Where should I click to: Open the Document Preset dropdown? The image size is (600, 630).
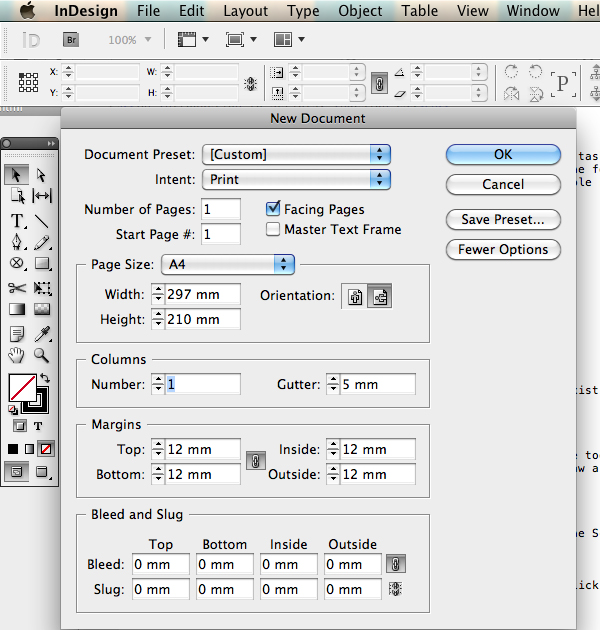(x=297, y=155)
